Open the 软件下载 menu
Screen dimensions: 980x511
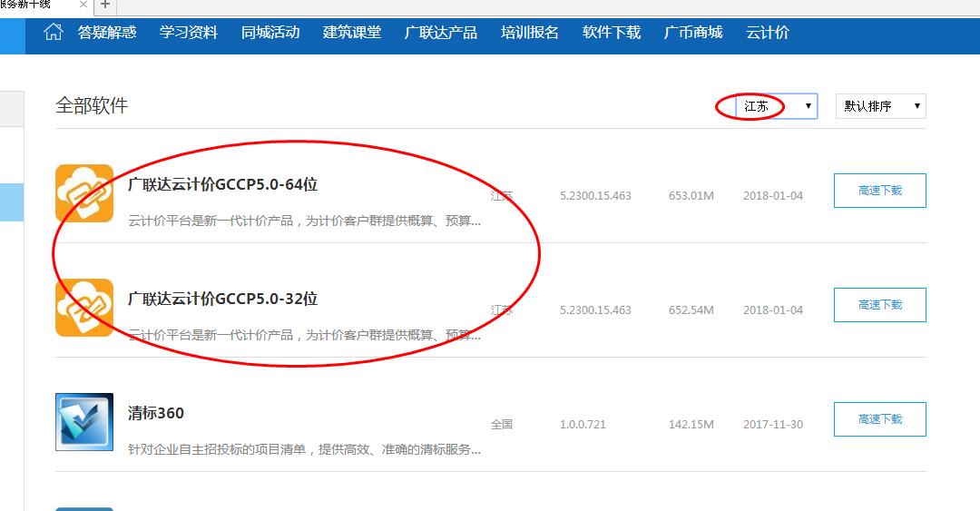point(612,33)
